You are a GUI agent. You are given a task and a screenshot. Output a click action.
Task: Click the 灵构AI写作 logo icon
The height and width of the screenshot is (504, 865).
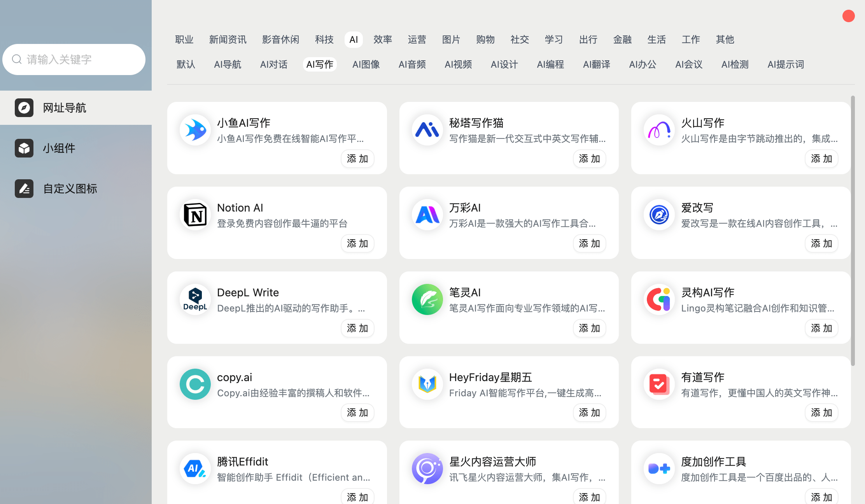click(x=659, y=299)
